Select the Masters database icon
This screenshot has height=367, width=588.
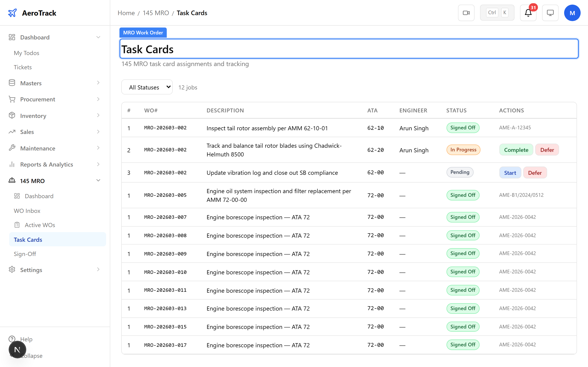tap(12, 83)
